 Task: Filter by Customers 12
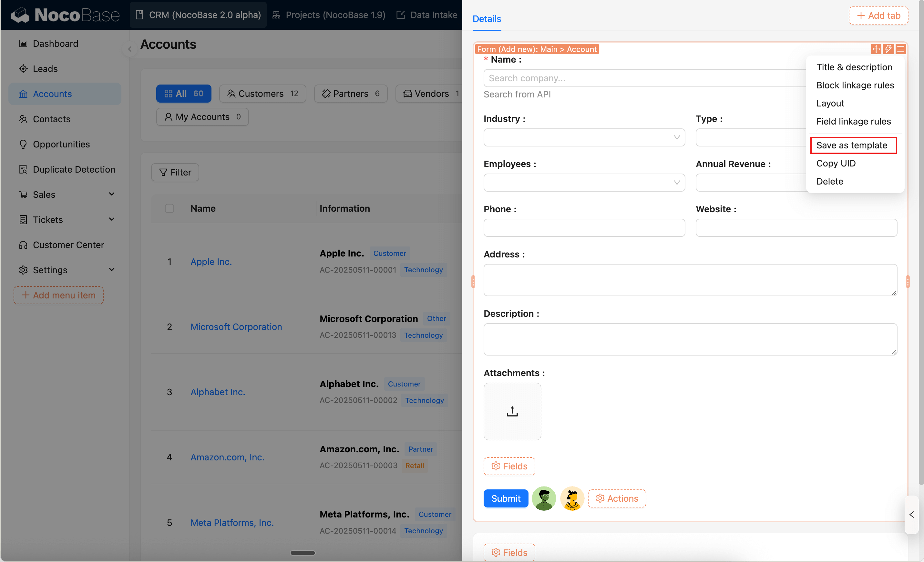click(262, 93)
